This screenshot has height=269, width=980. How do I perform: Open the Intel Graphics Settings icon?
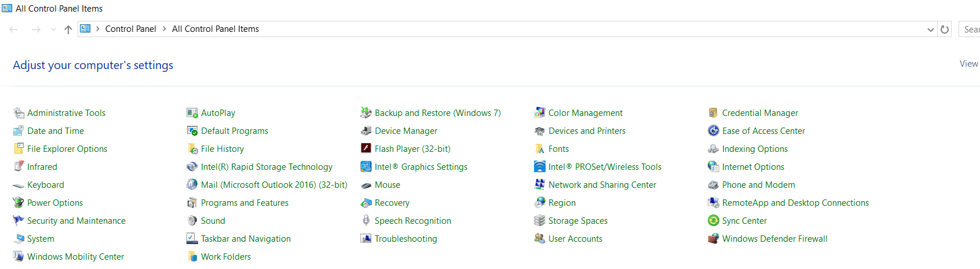[365, 167]
